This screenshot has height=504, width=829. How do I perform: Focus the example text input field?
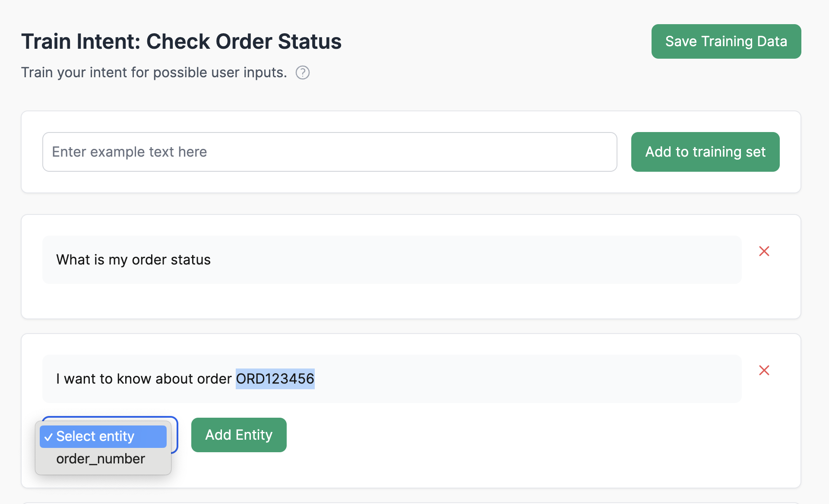click(329, 152)
